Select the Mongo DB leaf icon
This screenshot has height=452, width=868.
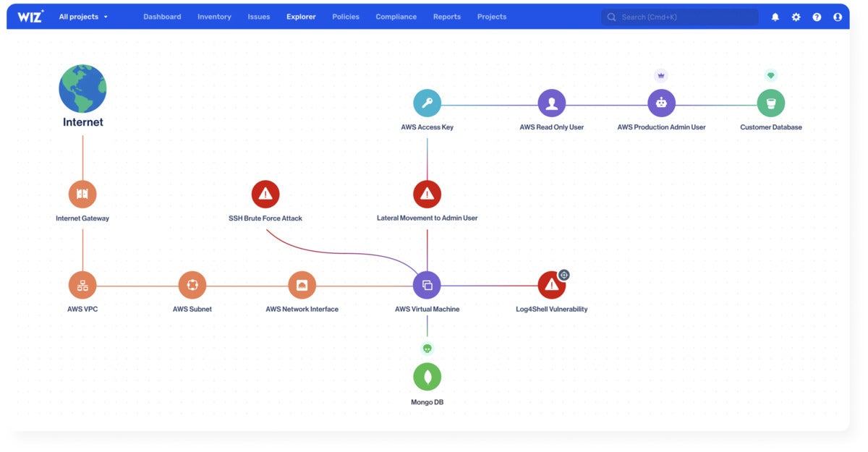click(427, 377)
